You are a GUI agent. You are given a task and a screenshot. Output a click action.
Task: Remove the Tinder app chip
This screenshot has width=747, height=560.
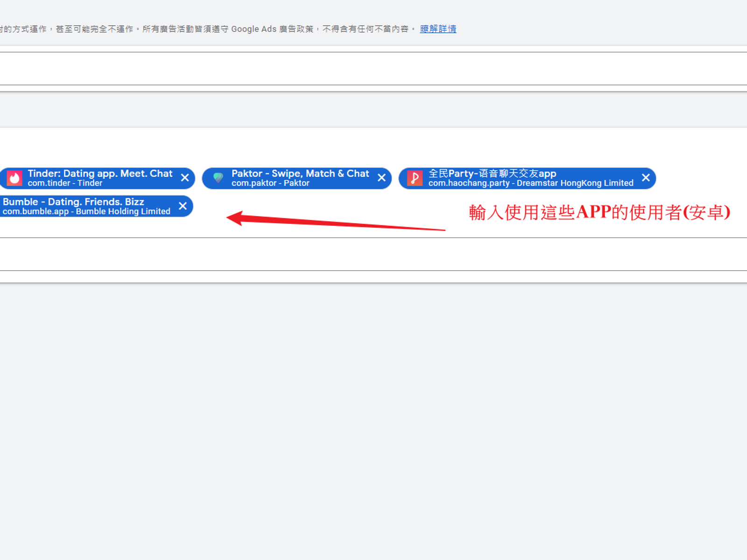pos(185,178)
